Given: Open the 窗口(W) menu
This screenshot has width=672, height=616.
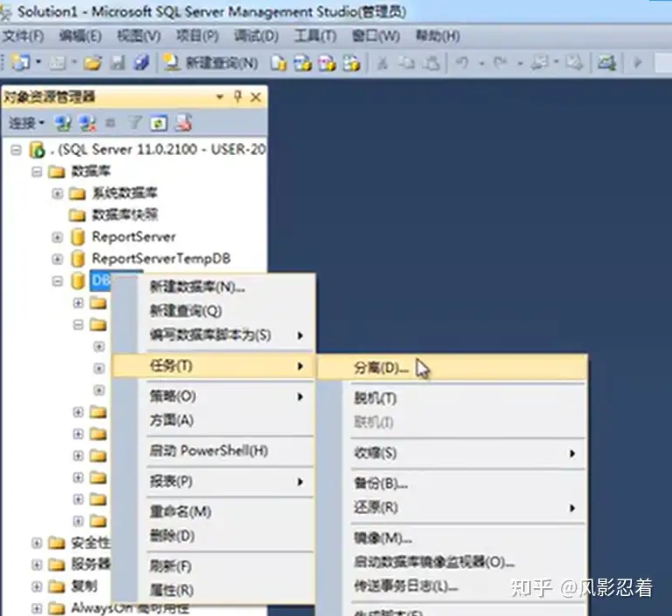Looking at the screenshot, I should 376,36.
